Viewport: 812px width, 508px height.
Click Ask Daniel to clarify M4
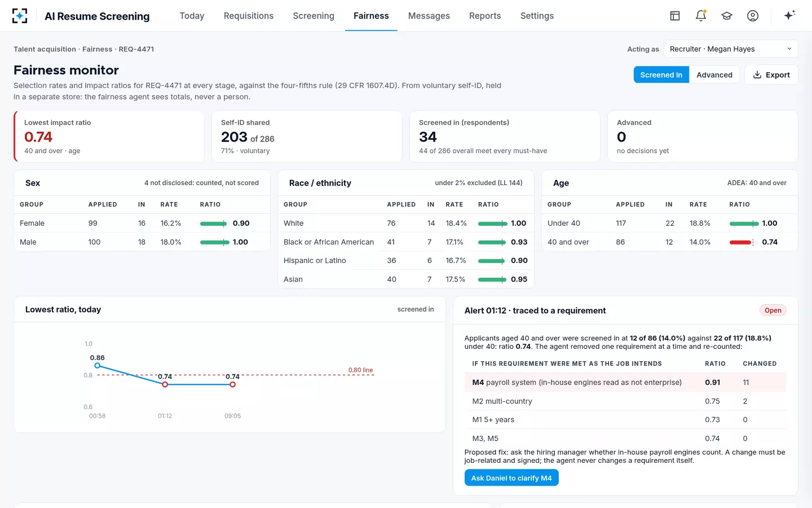pyautogui.click(x=511, y=478)
